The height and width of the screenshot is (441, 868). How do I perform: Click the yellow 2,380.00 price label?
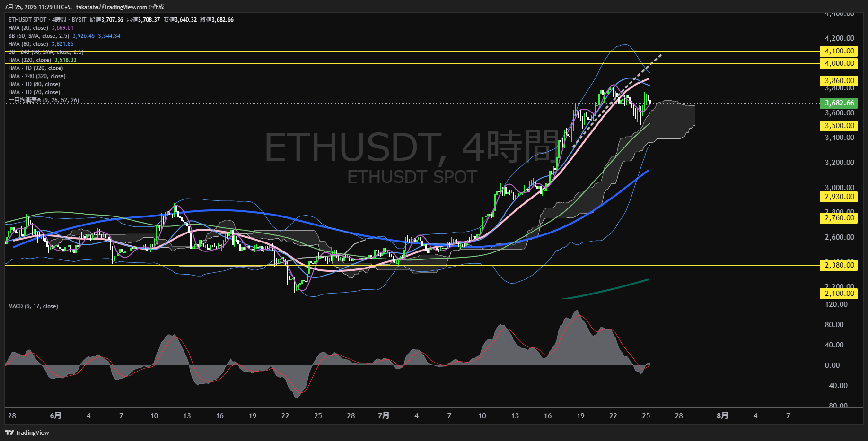tap(840, 265)
